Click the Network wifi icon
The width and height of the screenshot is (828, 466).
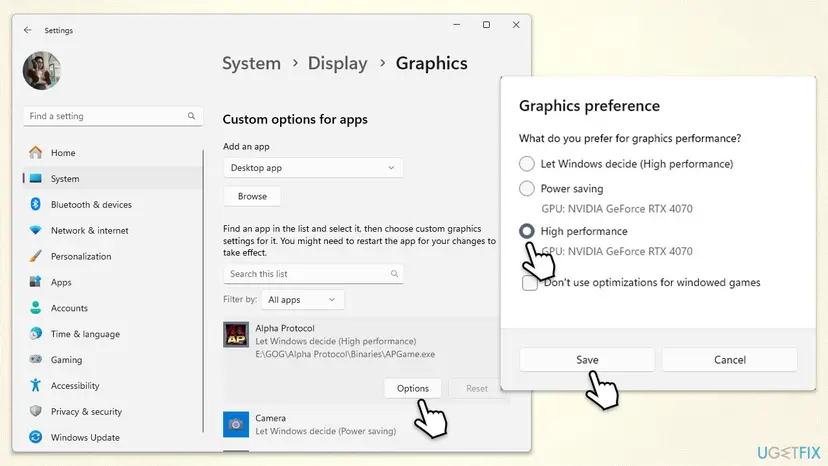(35, 230)
